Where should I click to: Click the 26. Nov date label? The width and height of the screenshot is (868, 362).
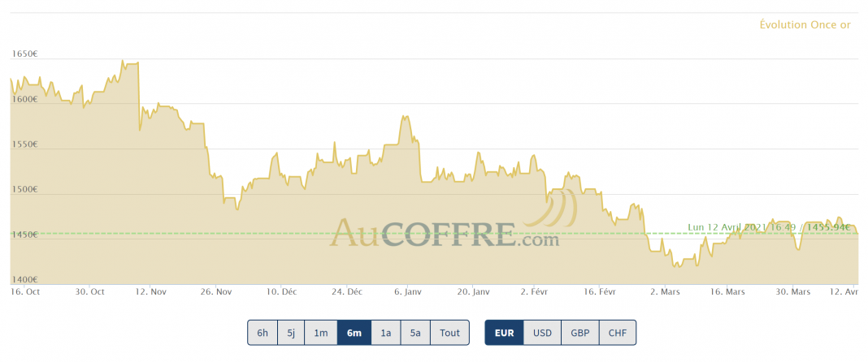(x=215, y=291)
